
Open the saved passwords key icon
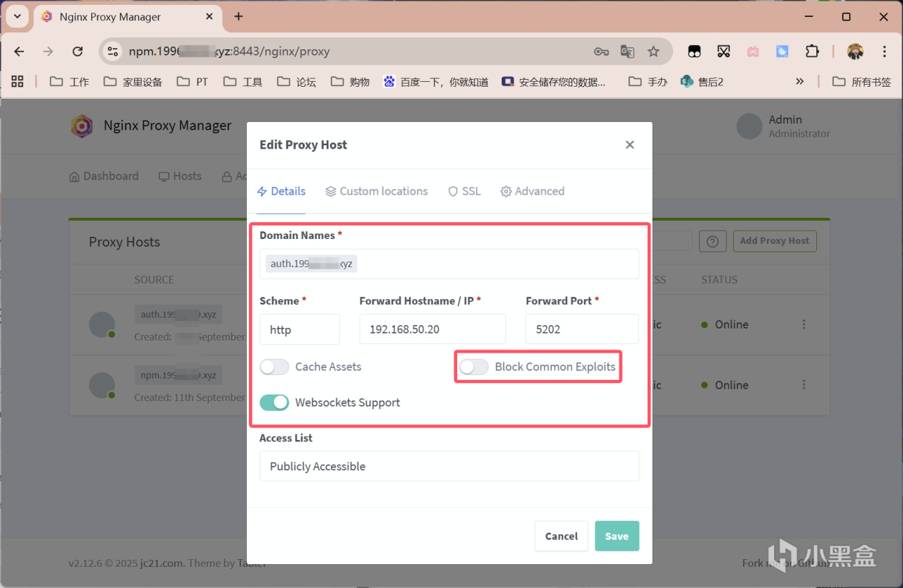point(601,51)
